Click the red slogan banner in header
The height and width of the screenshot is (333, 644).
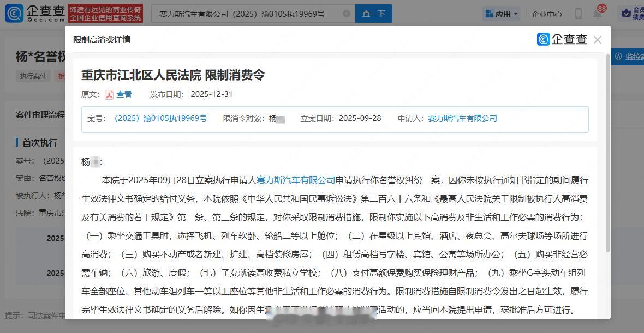click(x=105, y=14)
